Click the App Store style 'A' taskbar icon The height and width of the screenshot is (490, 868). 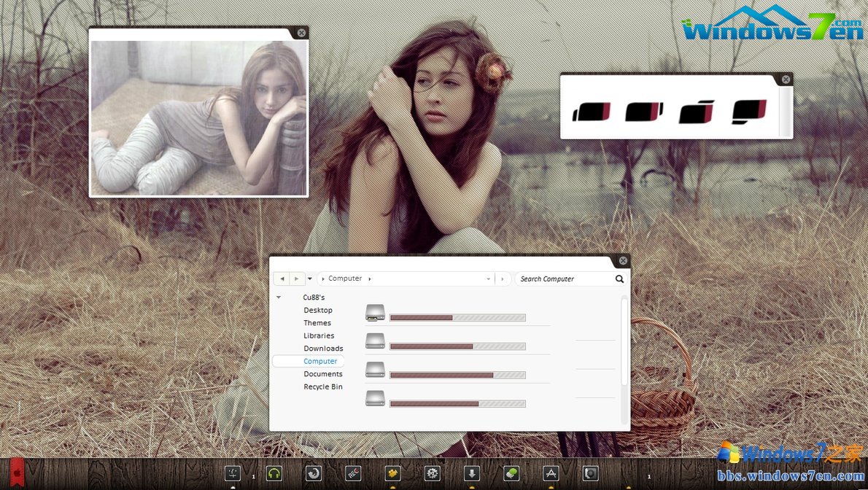pyautogui.click(x=551, y=473)
